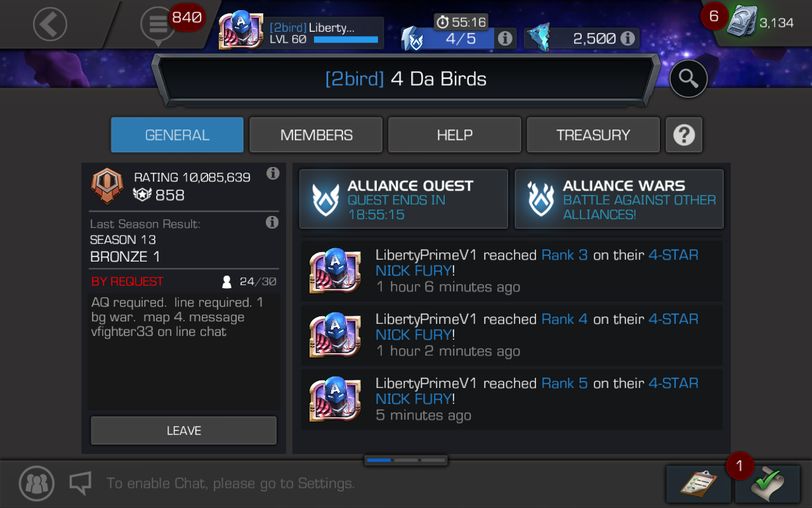812x508 pixels.
Task: Tap info icon next to 2,500 shards
Action: tap(628, 39)
